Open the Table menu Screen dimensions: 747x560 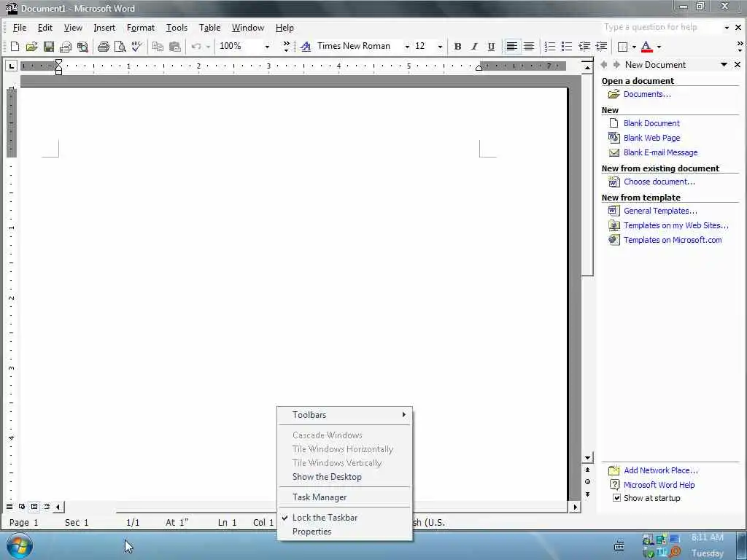[209, 28]
